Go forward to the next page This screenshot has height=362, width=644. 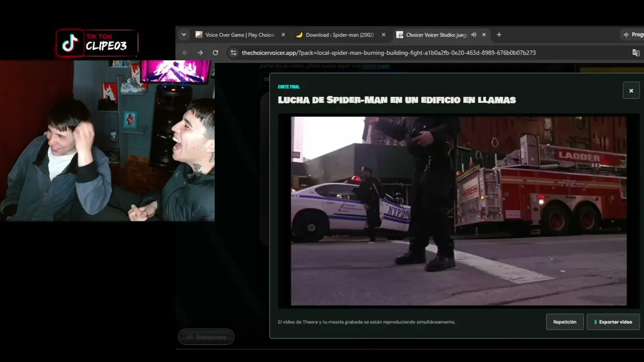click(200, 53)
